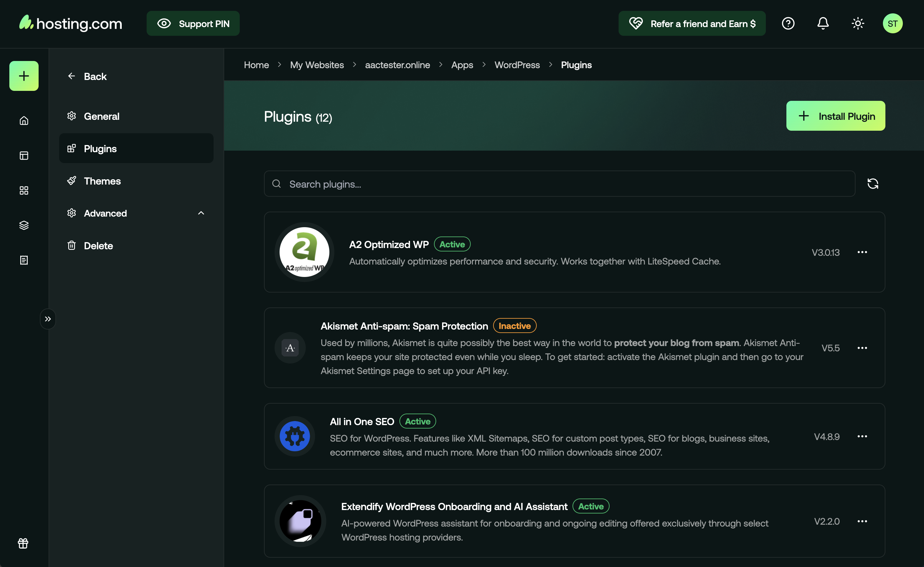Toggle Akismet Anti-spam from Inactive status
924x567 pixels.
click(514, 326)
